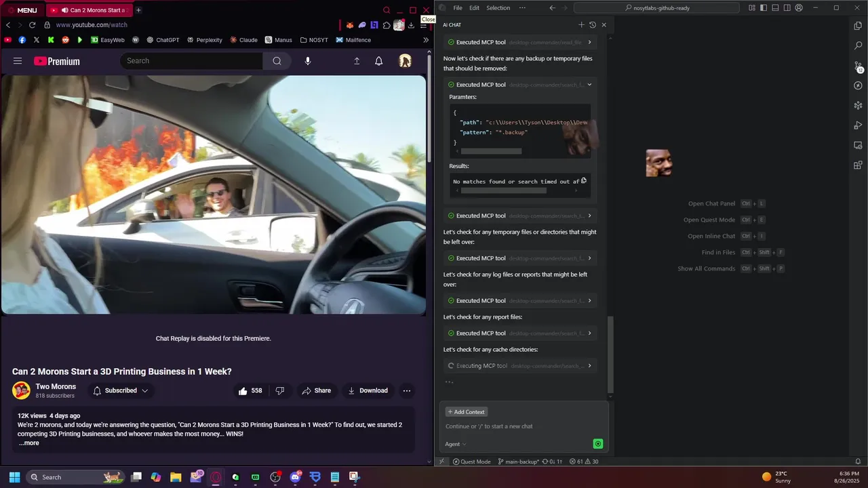The height and width of the screenshot is (488, 868).
Task: Open Explorer files icon in activity bar
Action: click(858, 26)
